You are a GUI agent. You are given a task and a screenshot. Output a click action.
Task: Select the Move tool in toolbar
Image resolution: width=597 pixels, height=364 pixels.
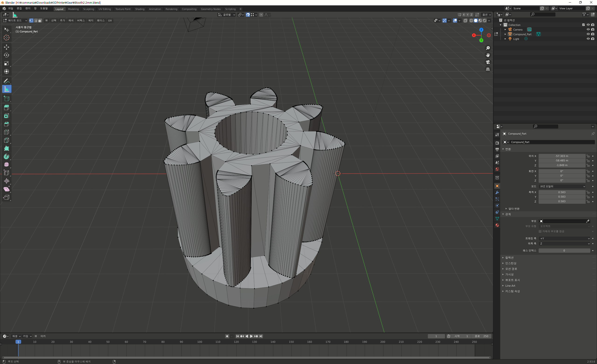point(7,47)
